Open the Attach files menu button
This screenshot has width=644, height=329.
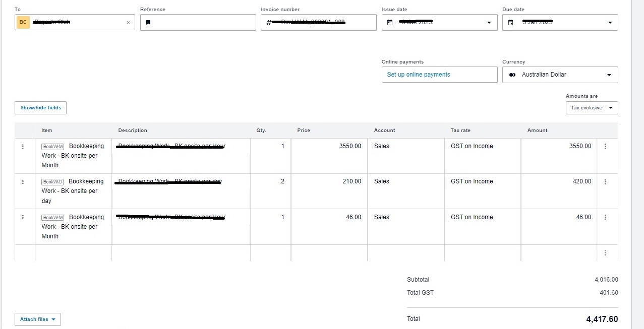pos(38,319)
